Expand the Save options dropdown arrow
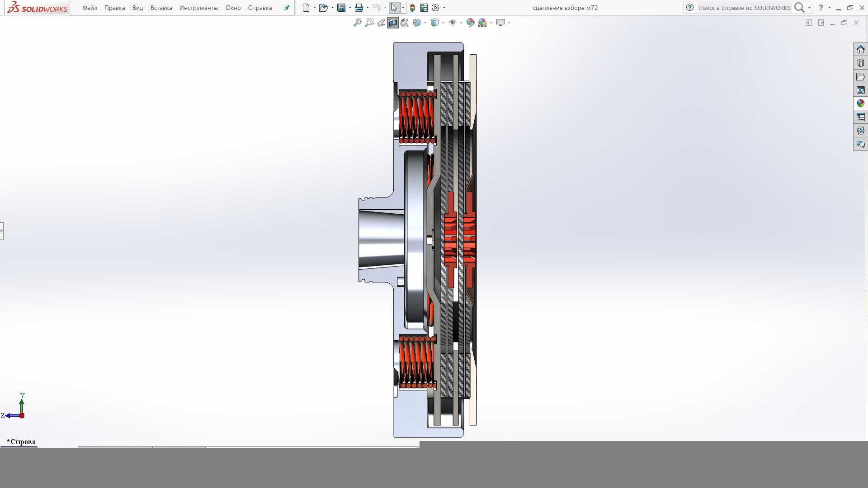Image resolution: width=868 pixels, height=488 pixels. tap(350, 8)
